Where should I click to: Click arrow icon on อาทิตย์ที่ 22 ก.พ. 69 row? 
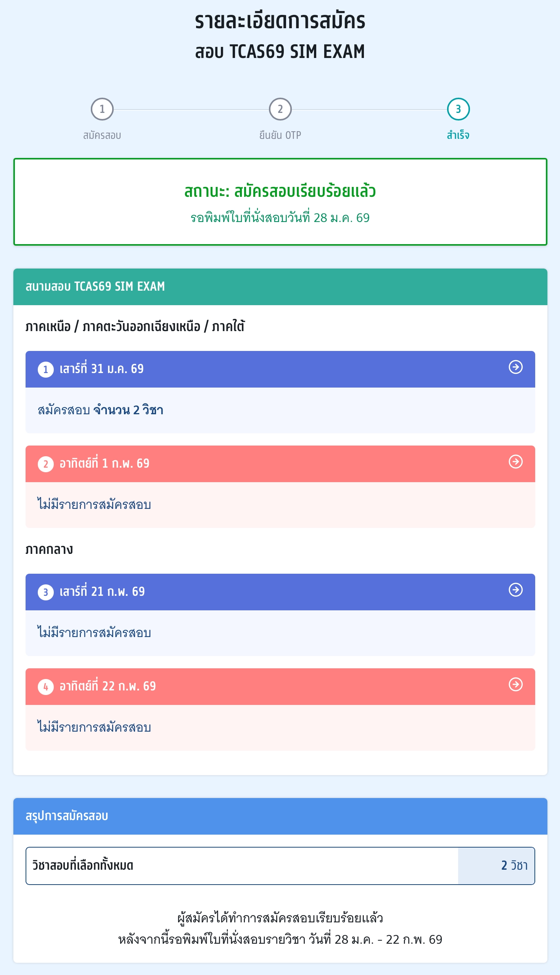[x=515, y=684]
